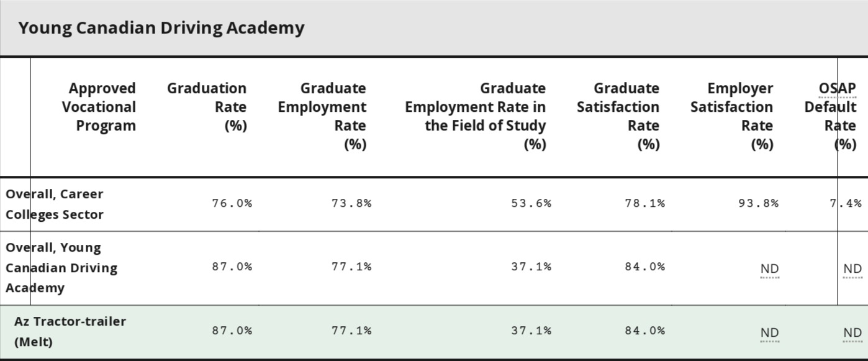Select the Az Tractor-trailer (Melt) program row
Screen dimensions: 868x361
70,331
